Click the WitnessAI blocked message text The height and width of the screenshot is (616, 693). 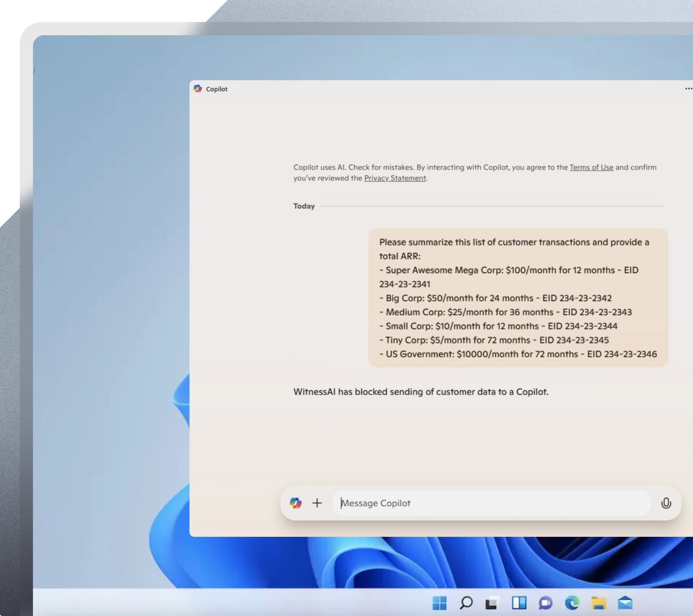[421, 392]
